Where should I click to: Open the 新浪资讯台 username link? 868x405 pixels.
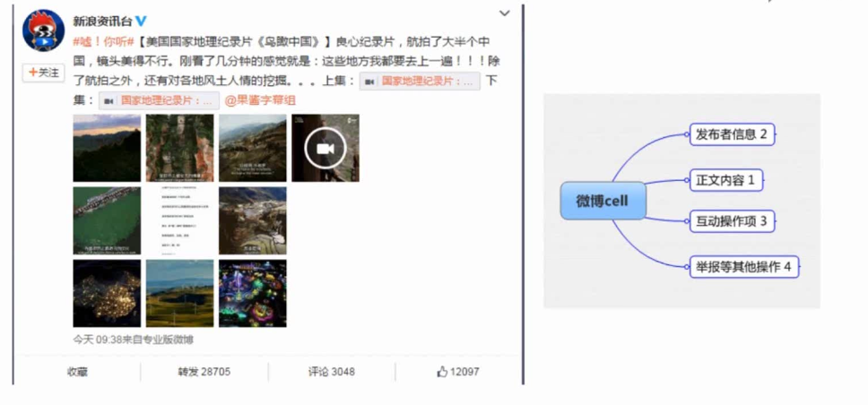(102, 21)
